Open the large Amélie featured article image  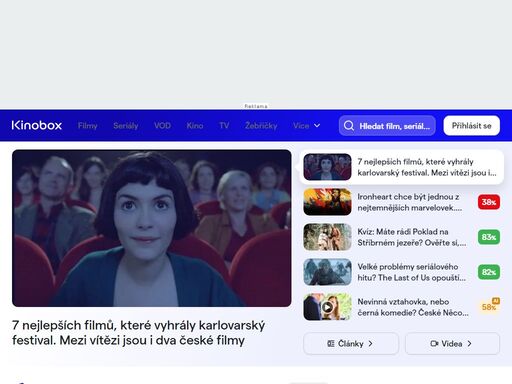pyautogui.click(x=152, y=228)
